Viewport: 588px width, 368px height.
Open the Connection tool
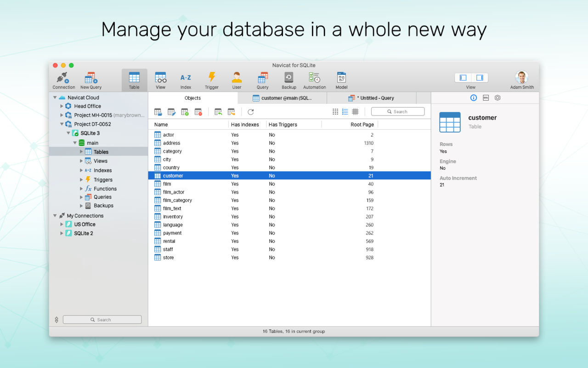pyautogui.click(x=63, y=80)
